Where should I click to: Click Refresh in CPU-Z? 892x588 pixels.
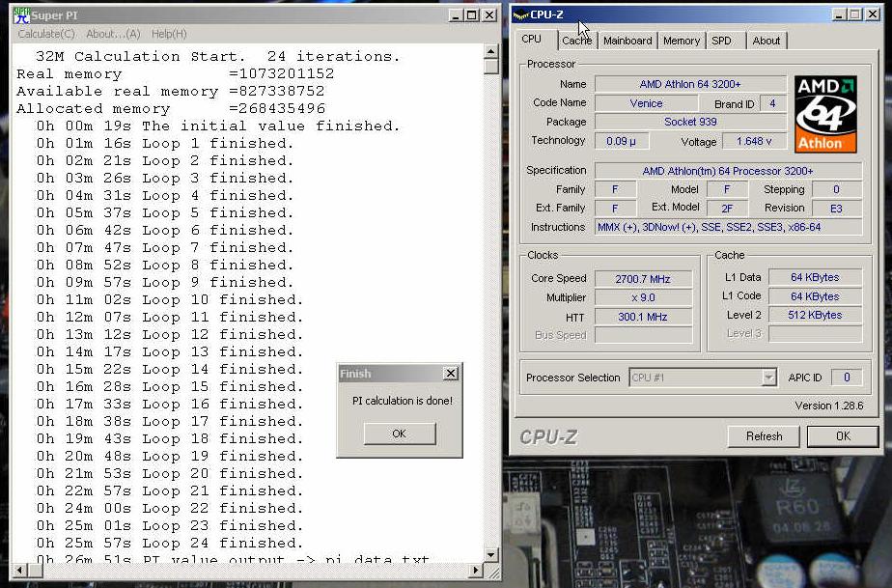coord(764,436)
